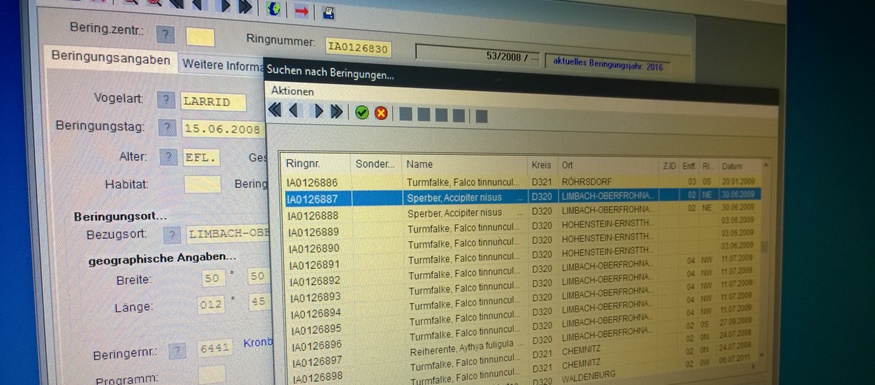Click the Ringnummer input field
Image resolution: width=875 pixels, height=385 pixels.
point(358,48)
